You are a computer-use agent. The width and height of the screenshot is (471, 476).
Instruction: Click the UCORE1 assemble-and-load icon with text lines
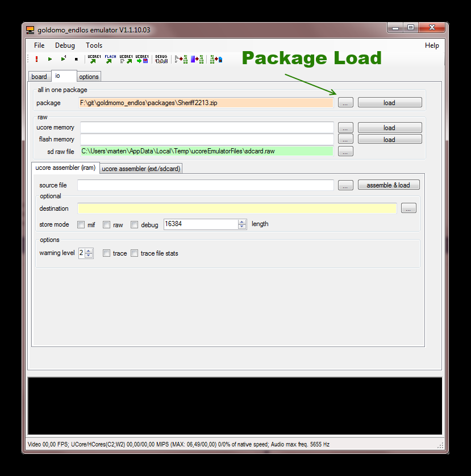(126, 59)
